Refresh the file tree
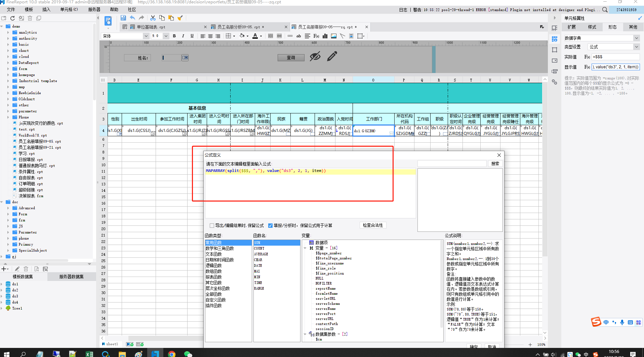Screen dimensions: 644x357 pyautogui.click(x=12, y=18)
